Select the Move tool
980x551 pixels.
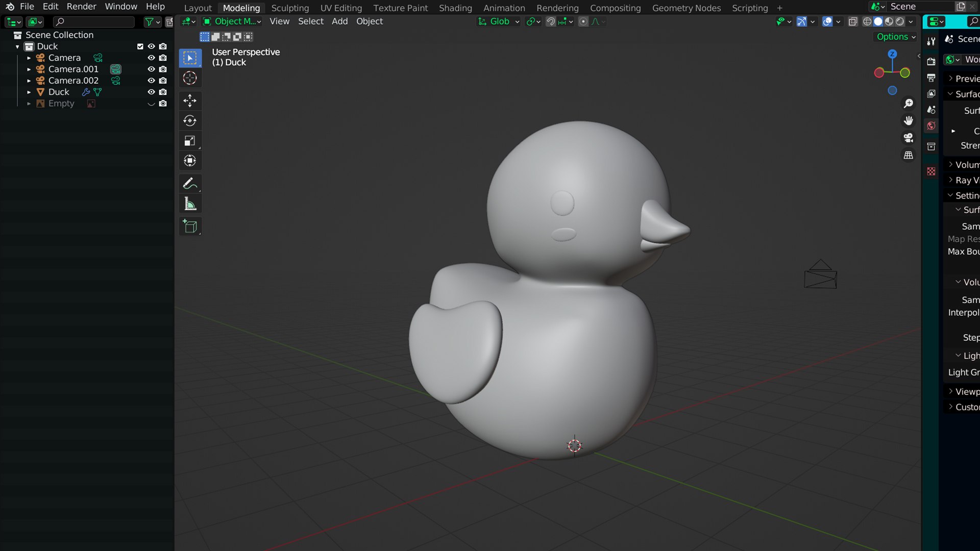(x=190, y=101)
